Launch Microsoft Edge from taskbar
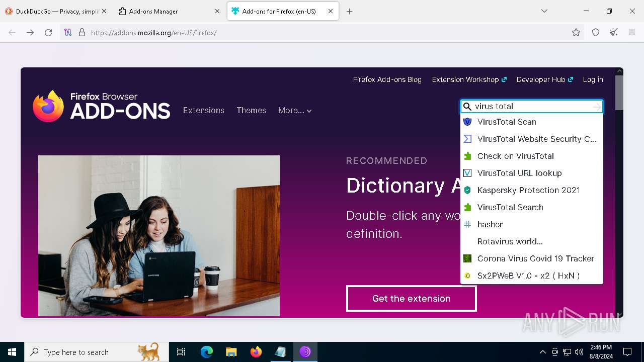Viewport: 644px width, 362px height. 207,352
